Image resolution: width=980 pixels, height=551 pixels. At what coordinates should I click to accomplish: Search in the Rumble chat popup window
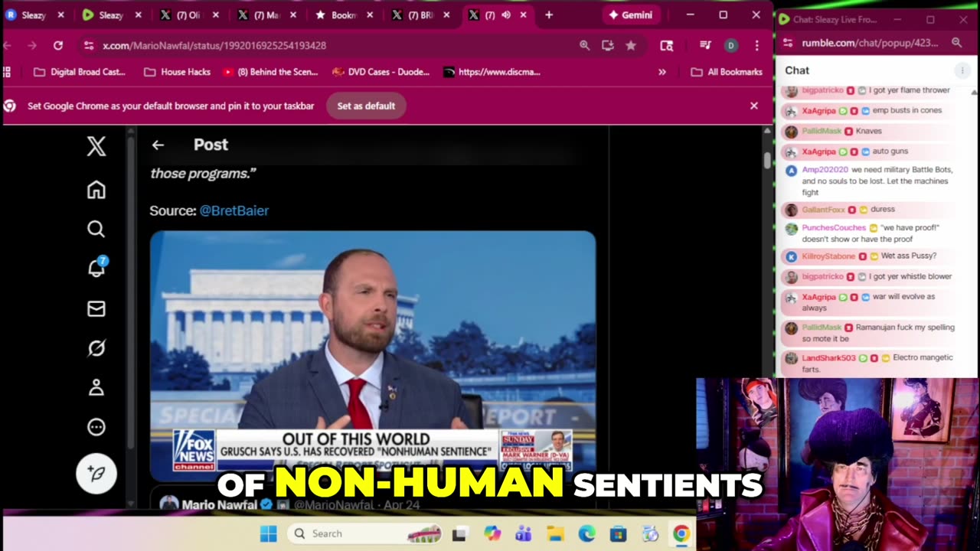(x=956, y=43)
